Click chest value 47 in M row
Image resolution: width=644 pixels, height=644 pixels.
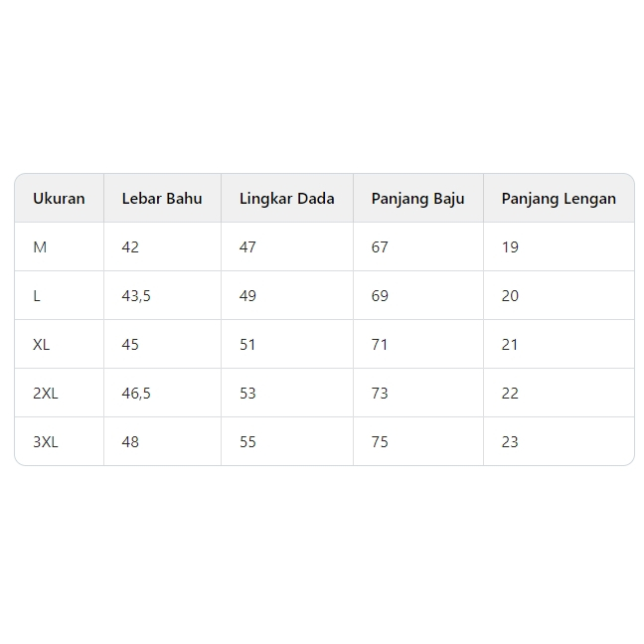pyautogui.click(x=247, y=246)
